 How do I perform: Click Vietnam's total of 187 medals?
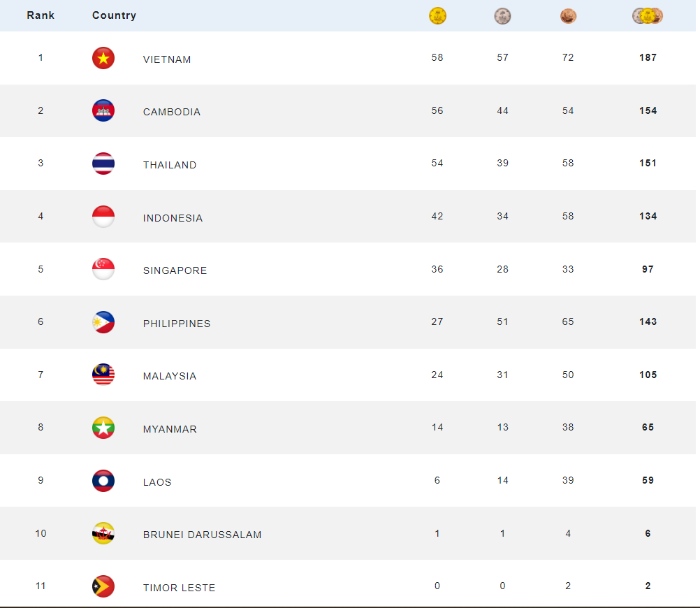648,57
